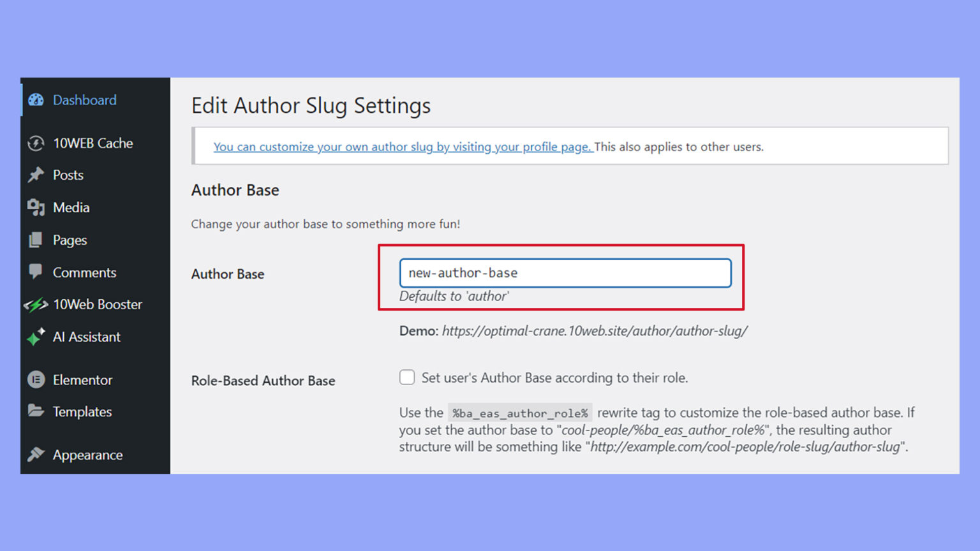Screen dimensions: 980x551
Task: Open Comments from the sidebar menu
Action: pyautogui.click(x=85, y=272)
